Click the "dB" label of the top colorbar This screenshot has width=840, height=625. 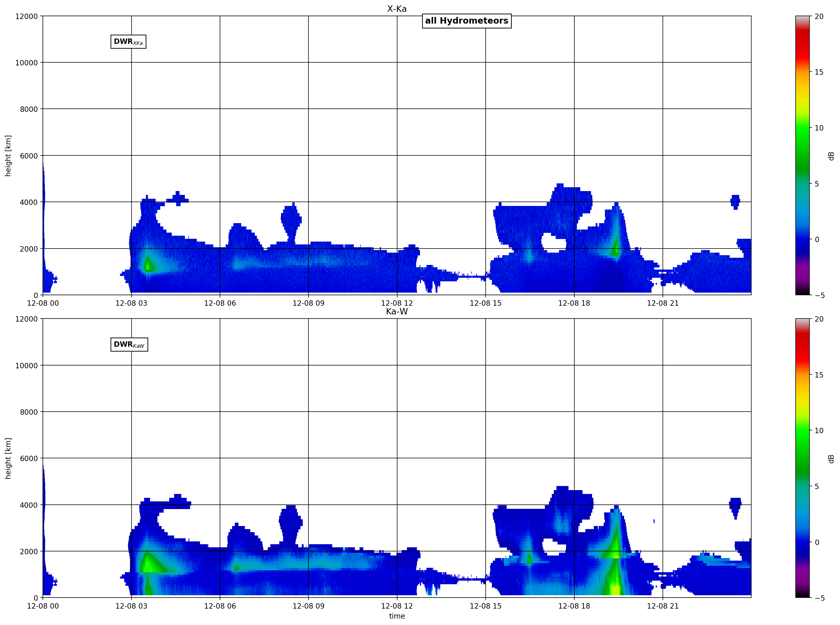coord(831,156)
